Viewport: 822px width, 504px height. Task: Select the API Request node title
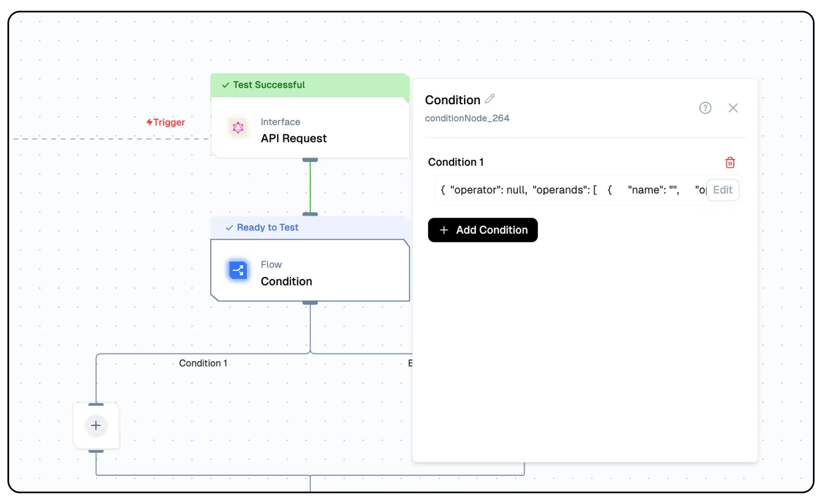coord(293,138)
